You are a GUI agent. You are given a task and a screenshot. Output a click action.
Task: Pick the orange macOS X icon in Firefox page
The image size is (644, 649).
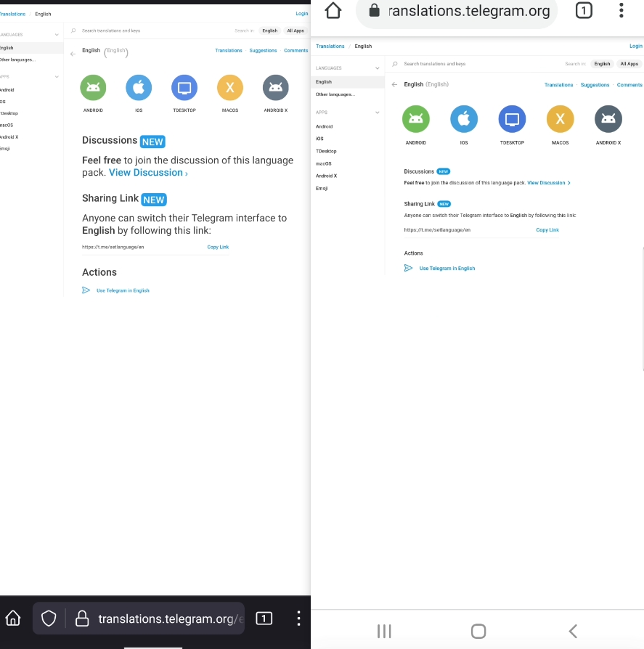[x=229, y=88]
